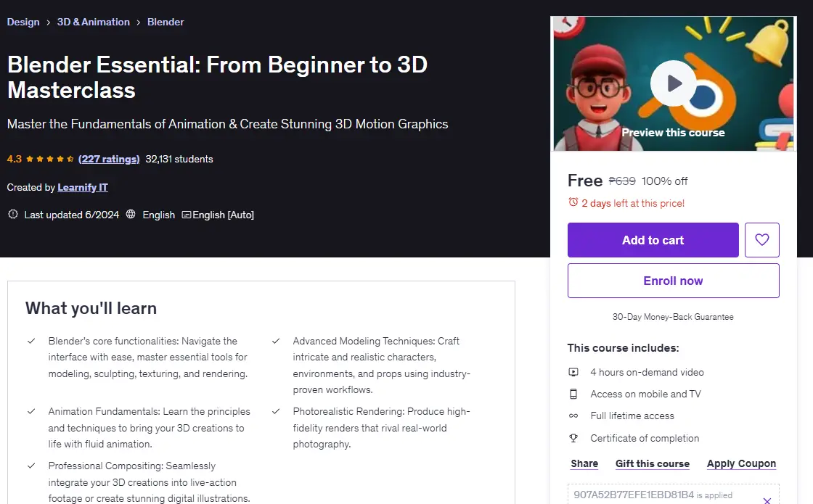The image size is (813, 504).
Task: Open the Design breadcrumb category
Action: 23,22
